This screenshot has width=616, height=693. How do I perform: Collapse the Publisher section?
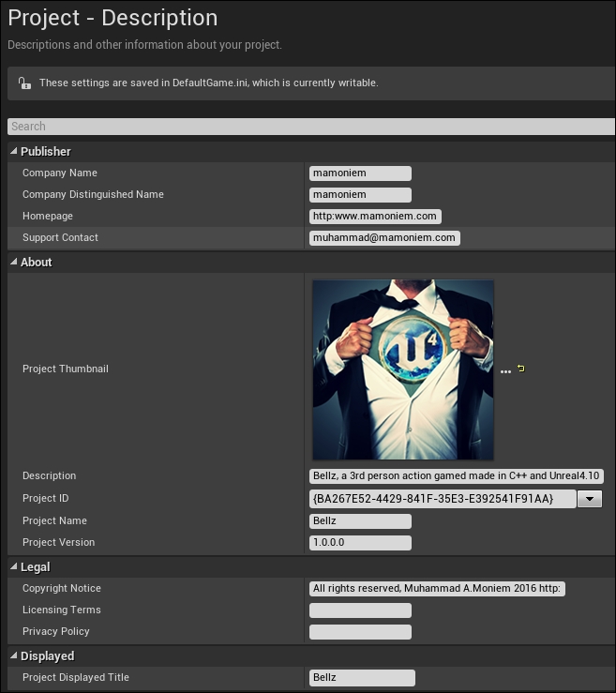tap(14, 151)
